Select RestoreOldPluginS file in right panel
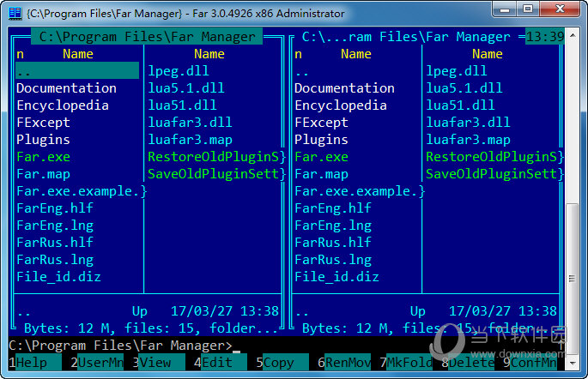Screen dimensions: 588x379 coord(495,157)
